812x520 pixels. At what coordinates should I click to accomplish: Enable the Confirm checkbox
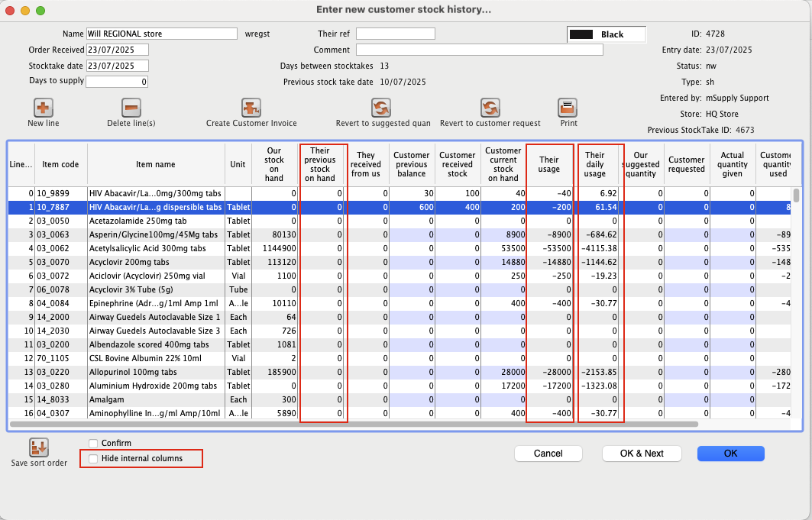(93, 443)
